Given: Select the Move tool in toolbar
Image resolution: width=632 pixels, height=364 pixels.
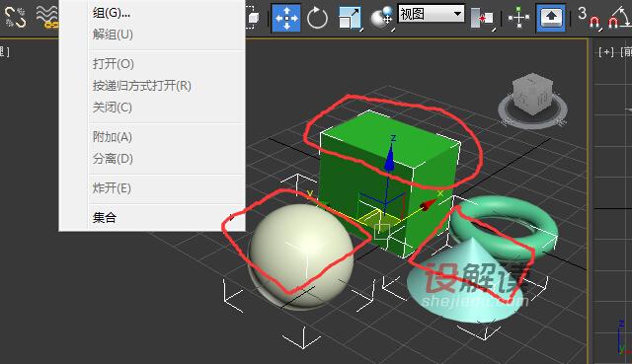Looking at the screenshot, I should click(x=286, y=18).
